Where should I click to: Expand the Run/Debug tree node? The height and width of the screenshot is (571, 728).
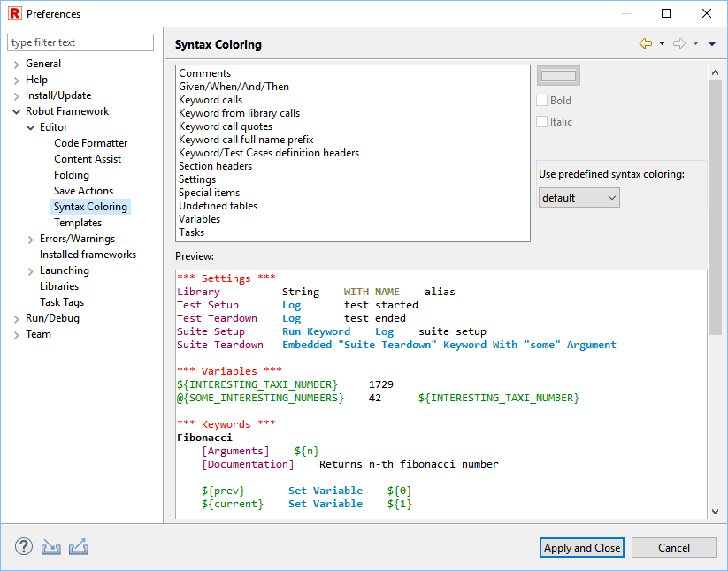[x=16, y=319]
